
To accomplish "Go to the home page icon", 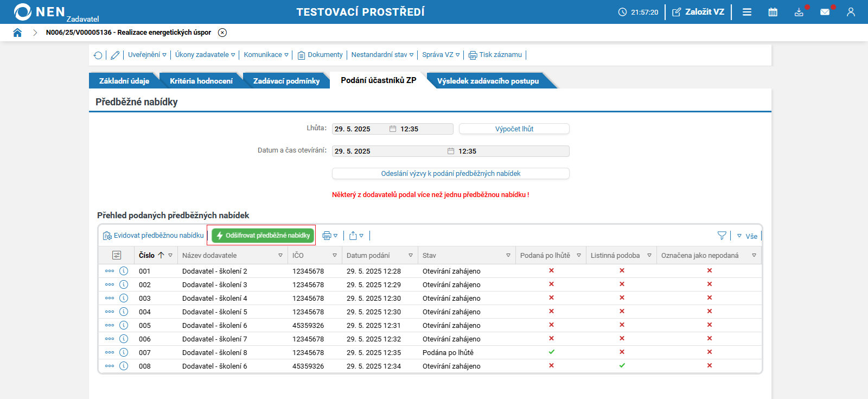I will (x=17, y=33).
